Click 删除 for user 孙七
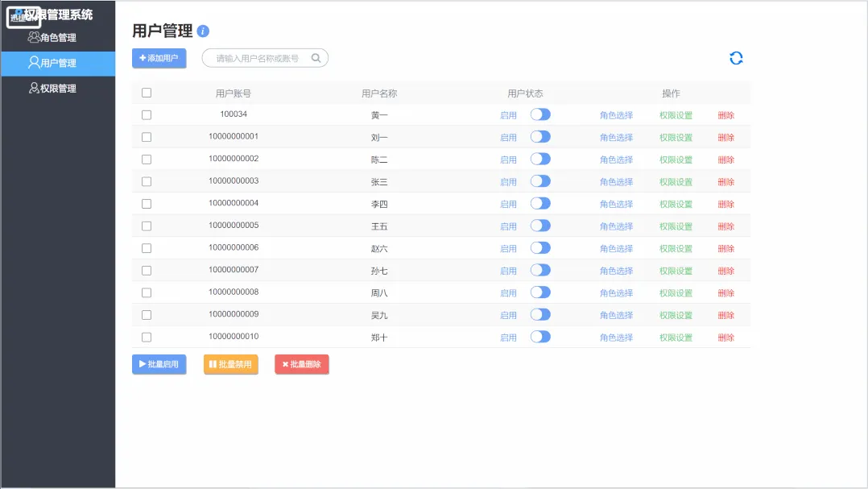Screen dimensions: 868x489 tap(725, 271)
